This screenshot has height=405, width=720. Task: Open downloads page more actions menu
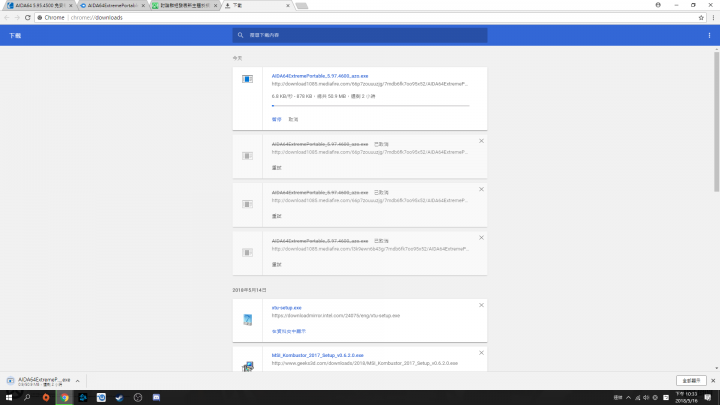pyautogui.click(x=709, y=35)
